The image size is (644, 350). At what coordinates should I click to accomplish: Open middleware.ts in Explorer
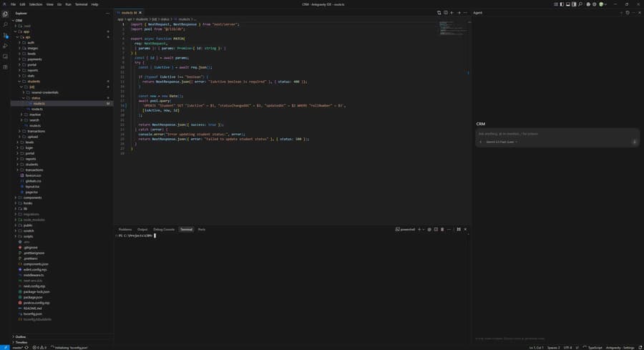click(x=34, y=275)
